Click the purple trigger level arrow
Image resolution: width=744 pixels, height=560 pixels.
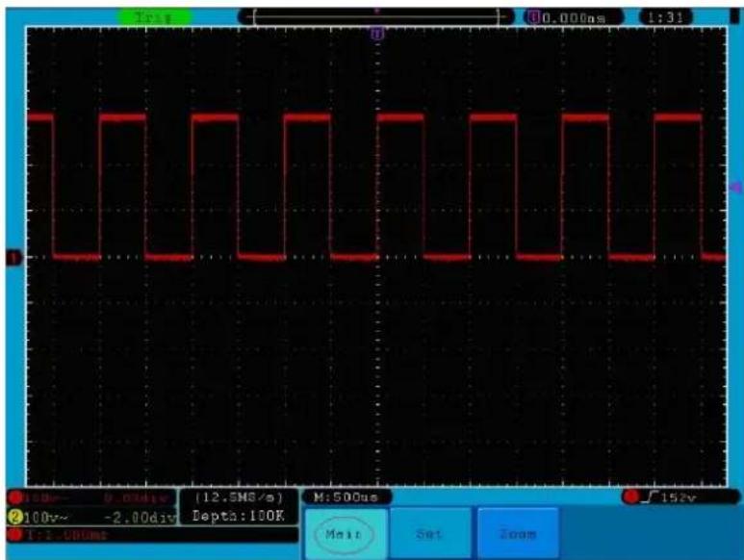(x=736, y=188)
